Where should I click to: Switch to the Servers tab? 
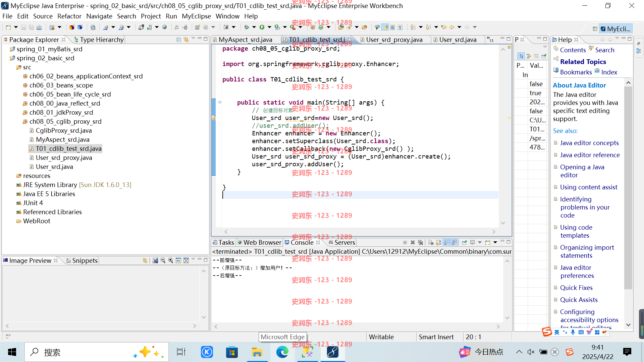tap(341, 242)
